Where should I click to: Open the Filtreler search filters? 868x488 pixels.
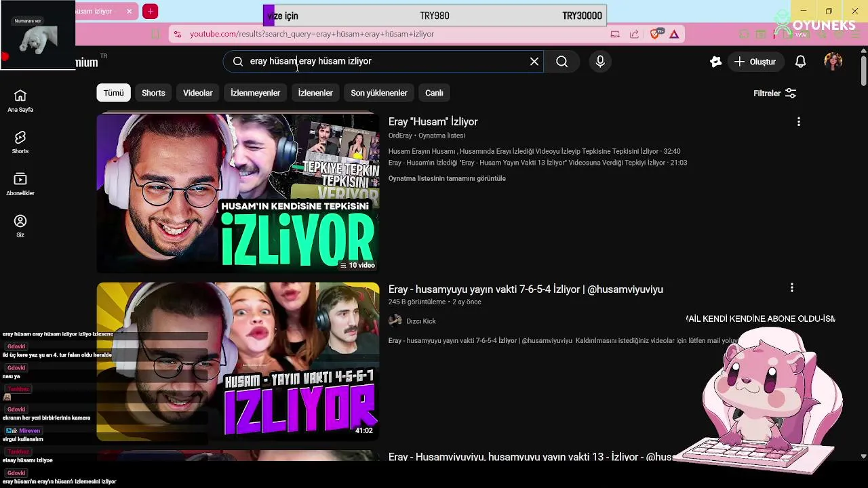coord(774,94)
